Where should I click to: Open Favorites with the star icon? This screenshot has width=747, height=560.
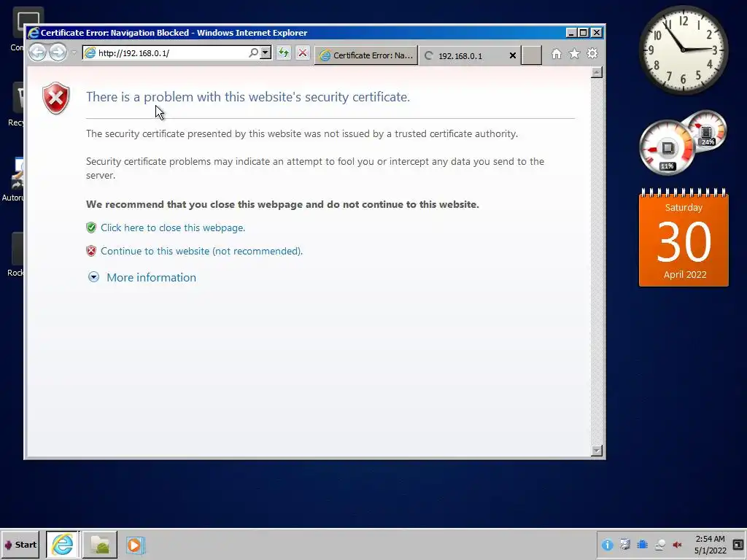click(575, 54)
